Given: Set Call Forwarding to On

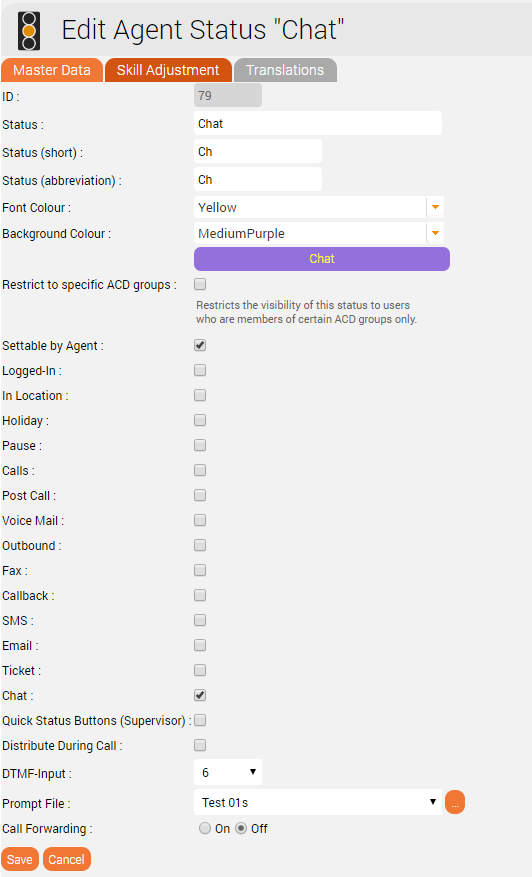Looking at the screenshot, I should 205,828.
